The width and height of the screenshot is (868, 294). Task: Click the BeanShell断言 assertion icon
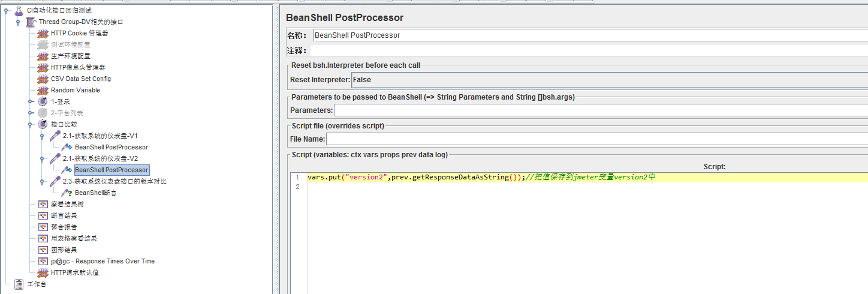(x=67, y=193)
